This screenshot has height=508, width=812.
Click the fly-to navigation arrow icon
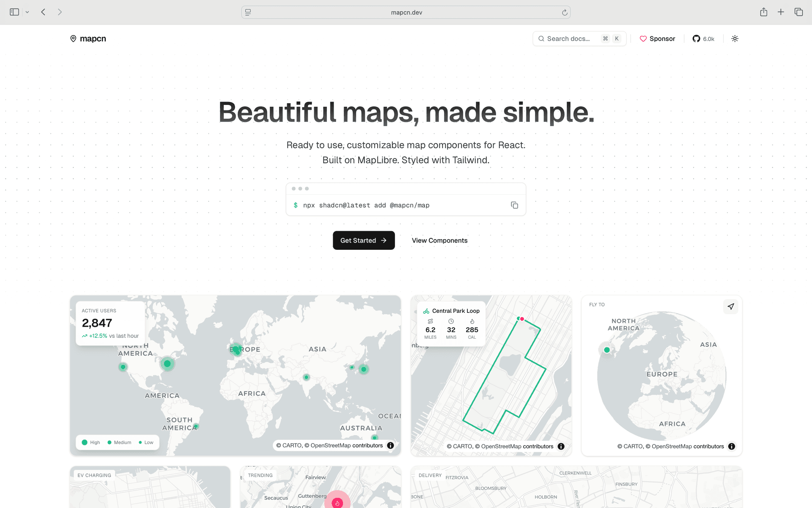click(730, 306)
